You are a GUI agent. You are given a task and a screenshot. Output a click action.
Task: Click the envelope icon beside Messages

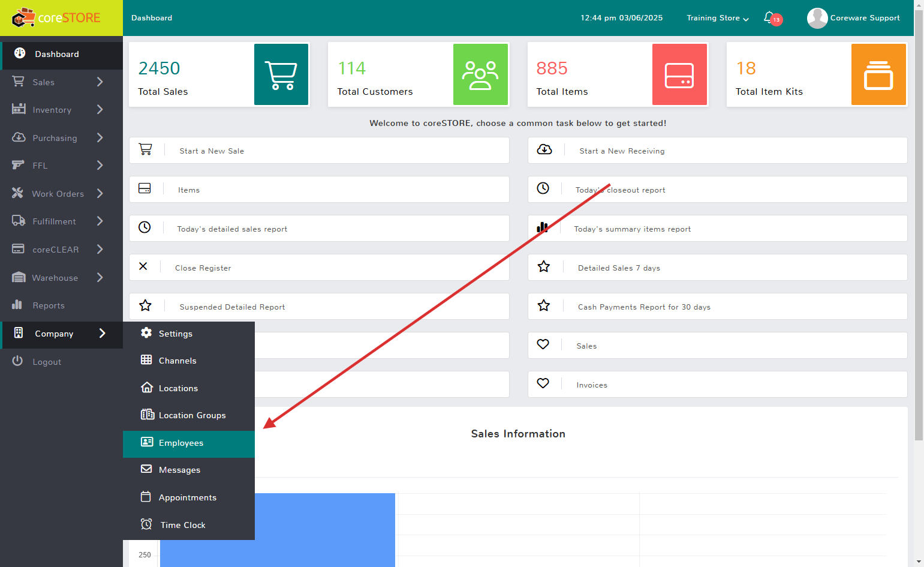146,469
